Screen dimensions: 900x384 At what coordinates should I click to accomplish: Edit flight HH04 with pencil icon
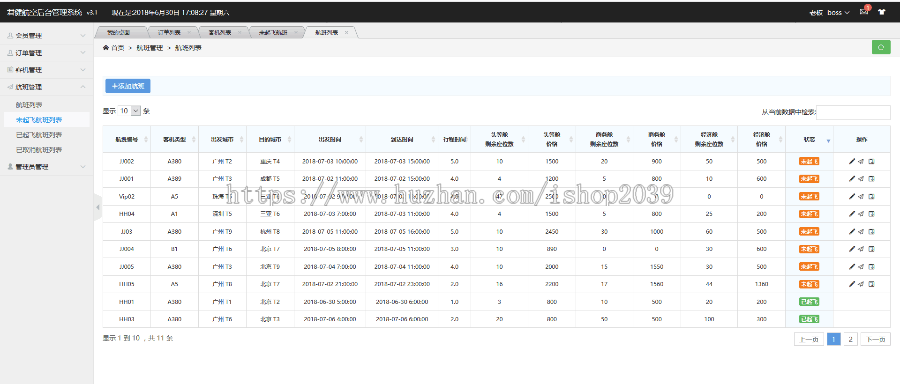[852, 214]
